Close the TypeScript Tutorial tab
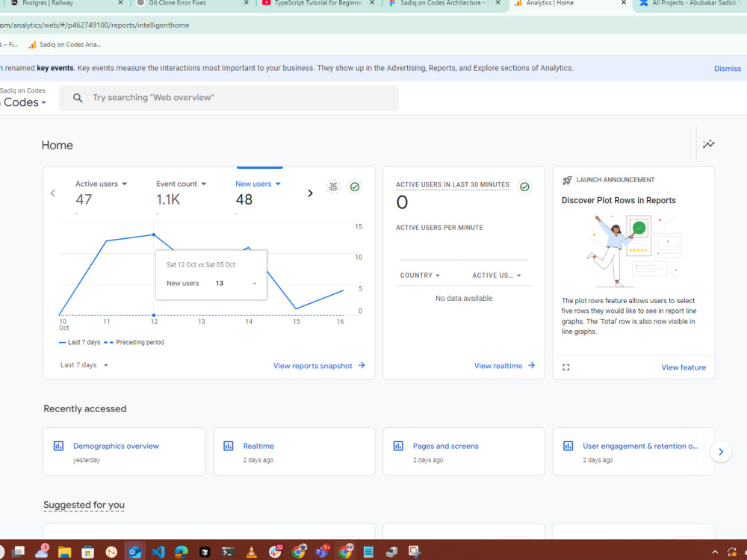747x560 pixels. [x=372, y=3]
